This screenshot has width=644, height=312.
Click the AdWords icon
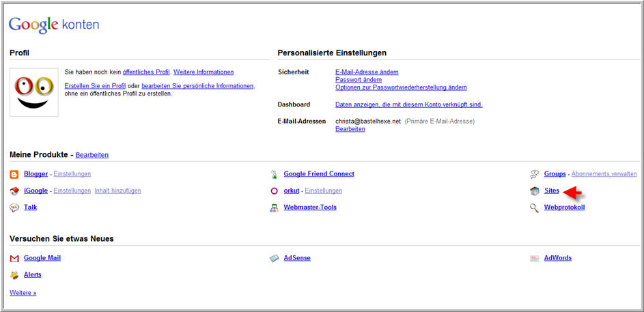pyautogui.click(x=534, y=259)
